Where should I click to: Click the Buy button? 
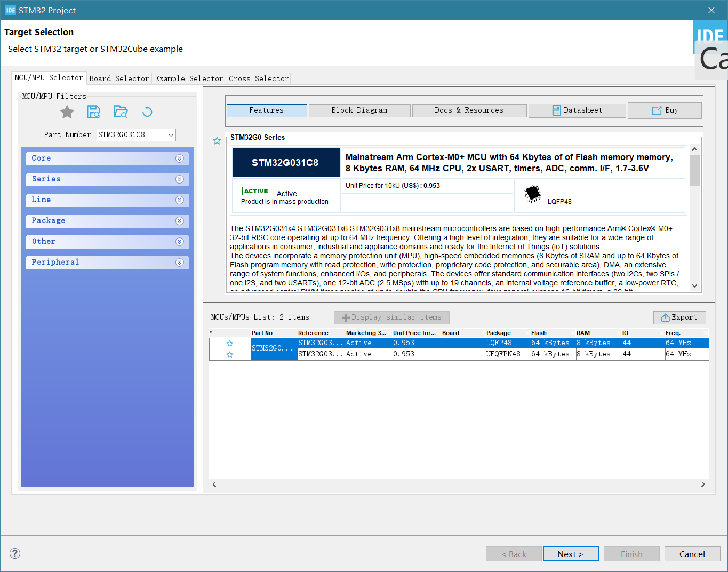click(665, 110)
